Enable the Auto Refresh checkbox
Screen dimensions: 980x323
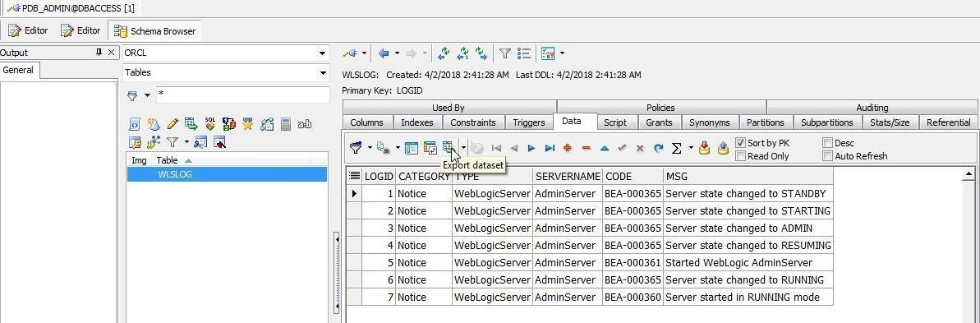pos(827,156)
